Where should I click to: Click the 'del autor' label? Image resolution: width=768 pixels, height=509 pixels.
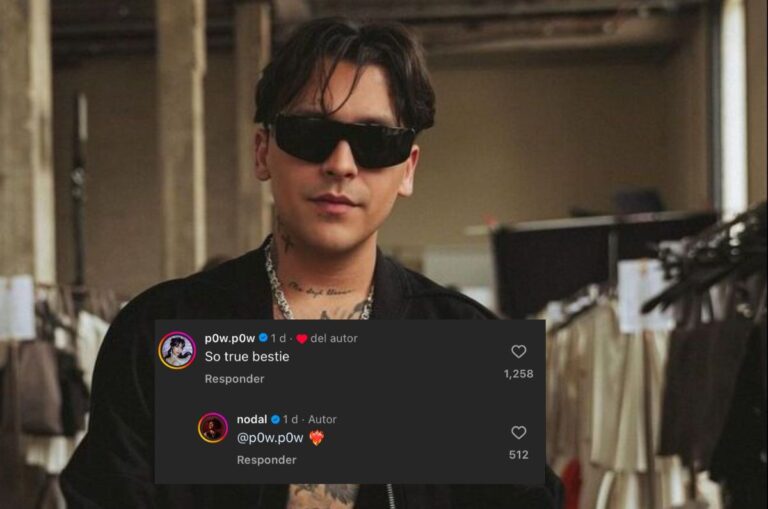click(x=334, y=338)
